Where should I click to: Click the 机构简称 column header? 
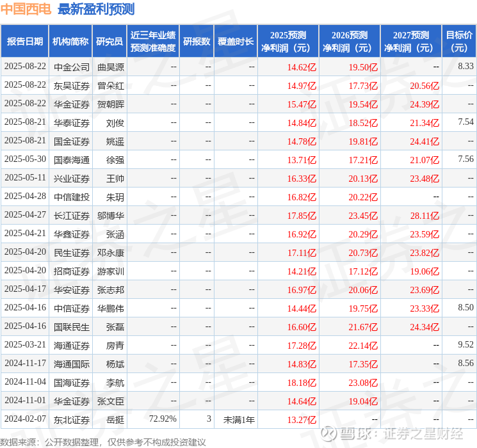click(70, 41)
